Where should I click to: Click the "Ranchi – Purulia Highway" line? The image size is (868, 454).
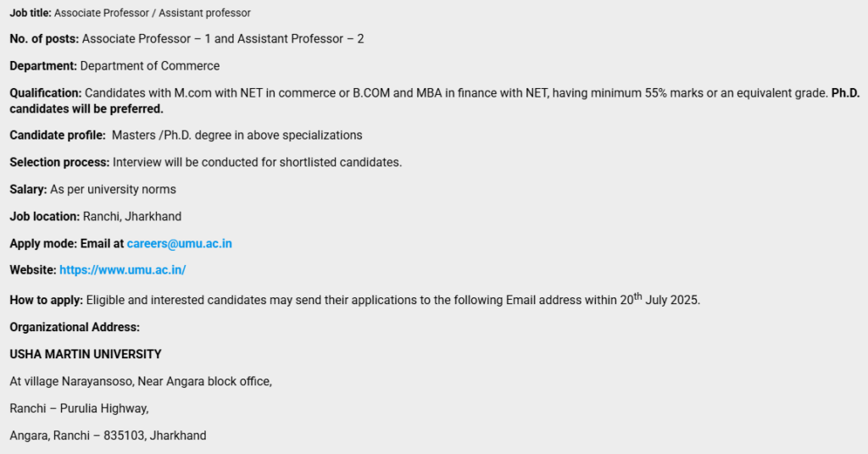click(79, 408)
